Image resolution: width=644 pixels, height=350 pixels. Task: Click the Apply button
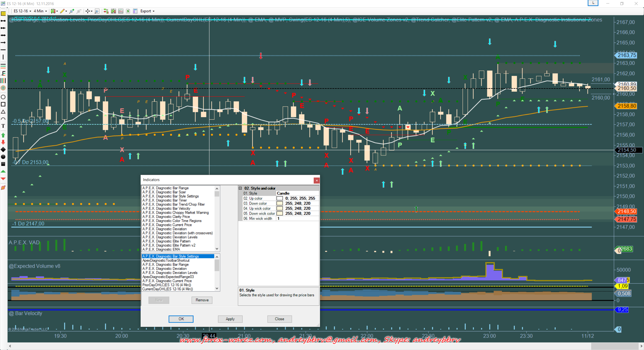230,319
